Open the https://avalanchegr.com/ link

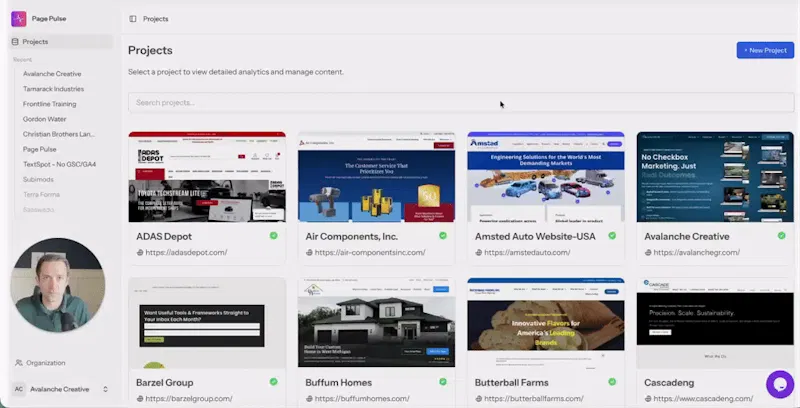tap(696, 252)
